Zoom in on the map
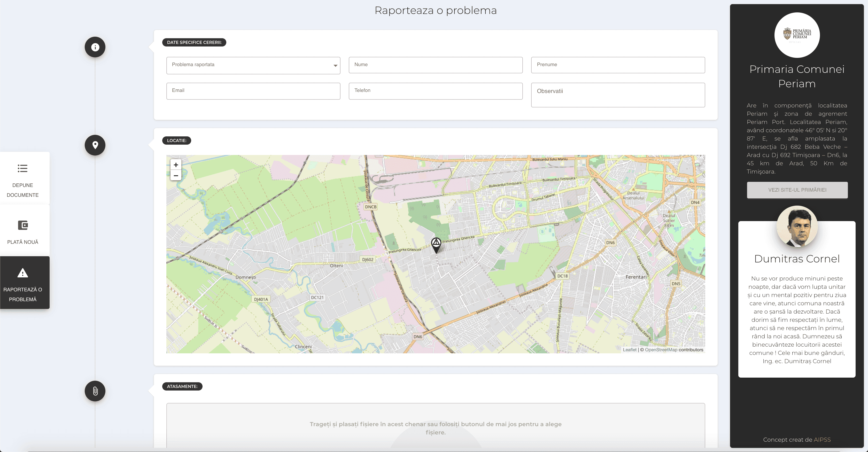This screenshot has width=868, height=452. coord(176,165)
